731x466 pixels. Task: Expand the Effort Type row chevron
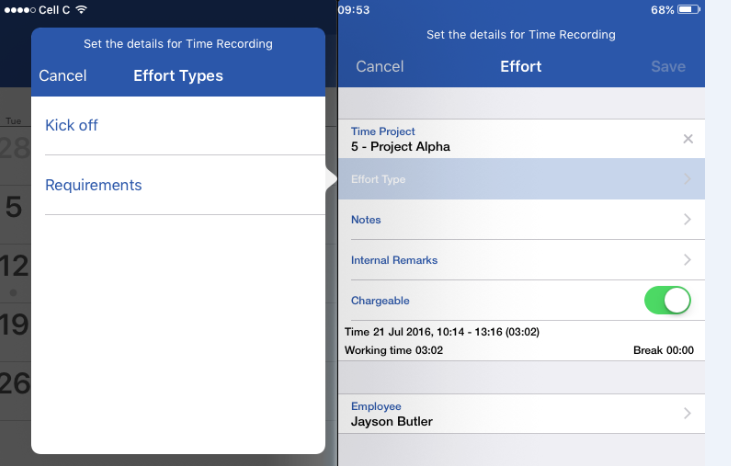click(x=687, y=179)
